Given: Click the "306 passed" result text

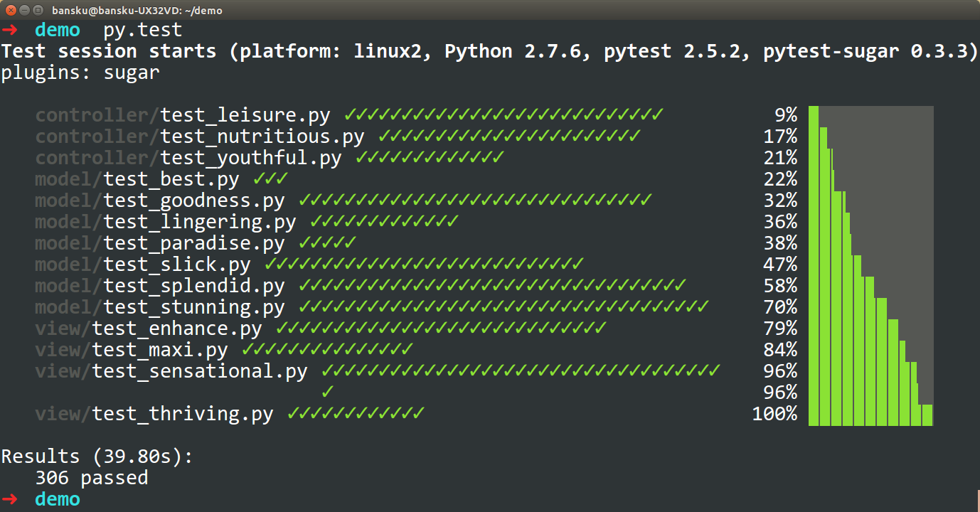Looking at the screenshot, I should (x=92, y=478).
